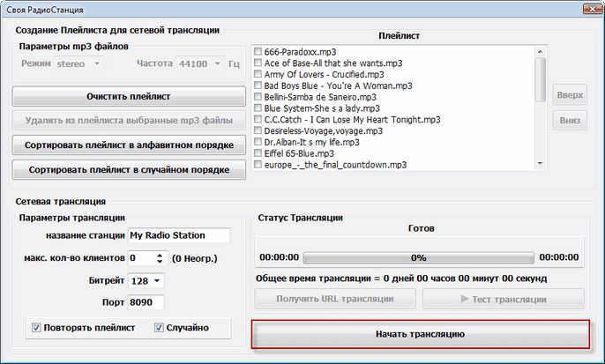605x364 pixels.
Task: Increase max clients with stepper up arrow
Action: [x=160, y=255]
